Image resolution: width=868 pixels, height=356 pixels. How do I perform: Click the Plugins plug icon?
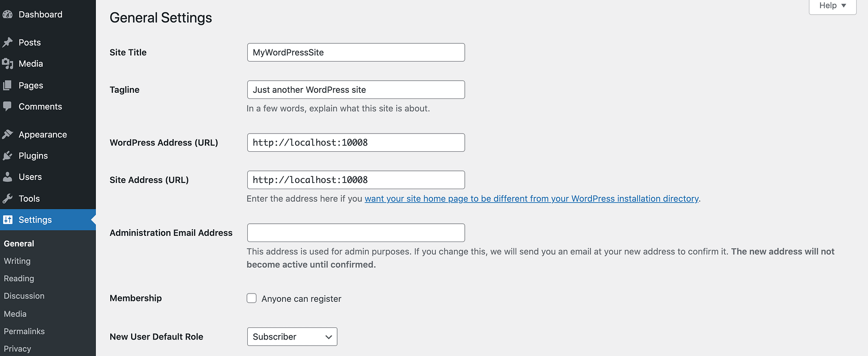click(7, 156)
